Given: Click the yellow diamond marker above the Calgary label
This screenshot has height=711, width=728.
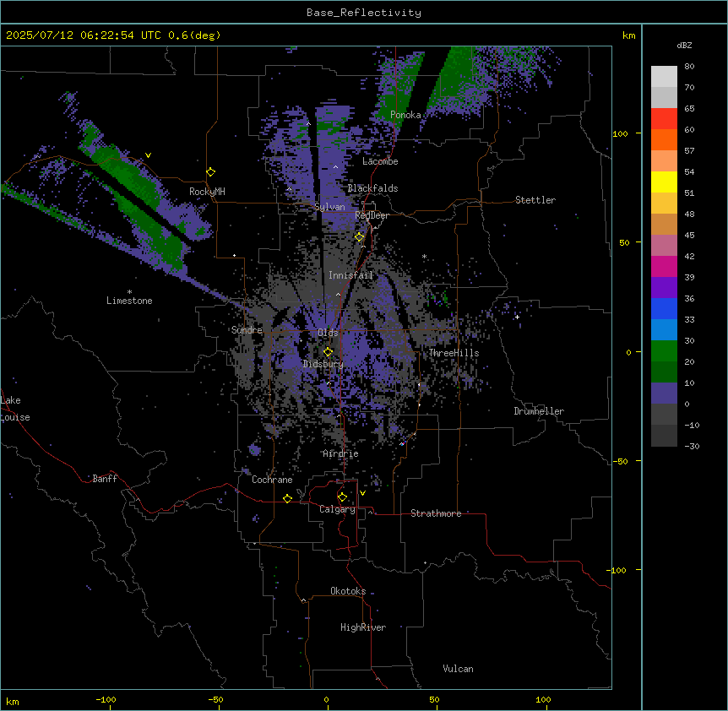Looking at the screenshot, I should (x=342, y=497).
